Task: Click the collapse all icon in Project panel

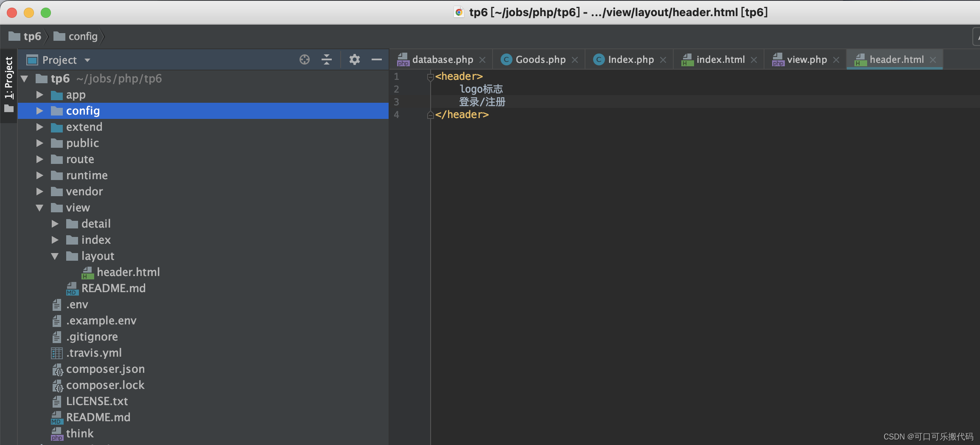Action: point(327,59)
